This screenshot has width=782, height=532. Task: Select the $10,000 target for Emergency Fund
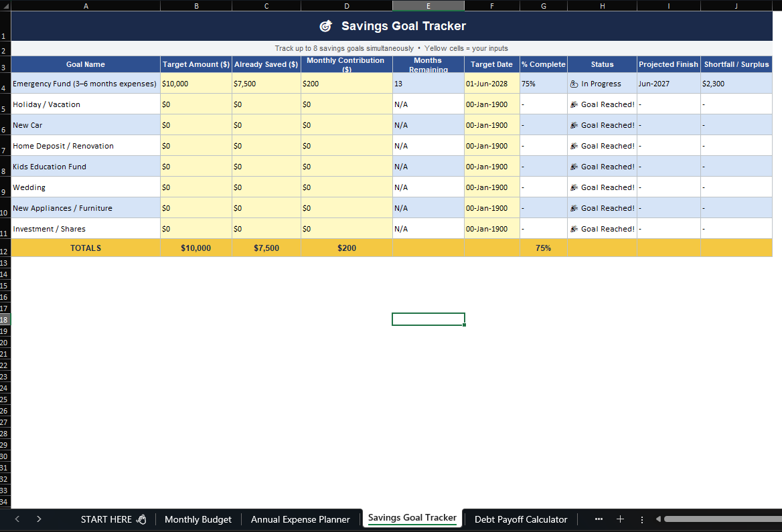[x=196, y=84]
